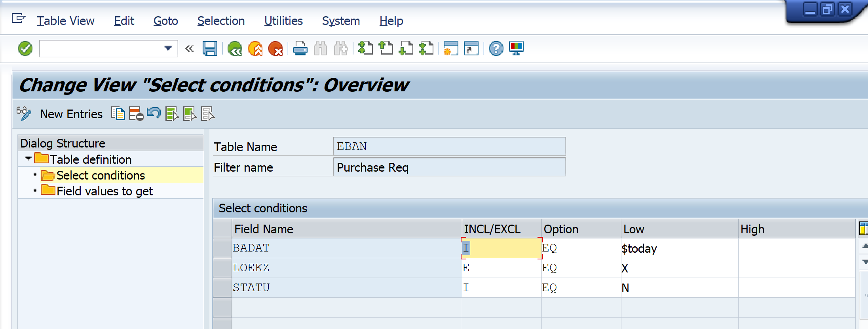Click the Save floppy disk icon

coord(210,49)
